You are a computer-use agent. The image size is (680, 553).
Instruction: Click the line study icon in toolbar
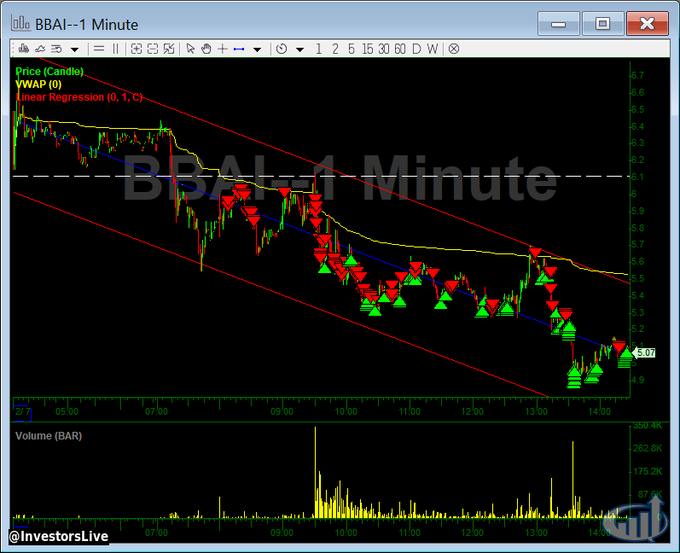tap(40, 49)
